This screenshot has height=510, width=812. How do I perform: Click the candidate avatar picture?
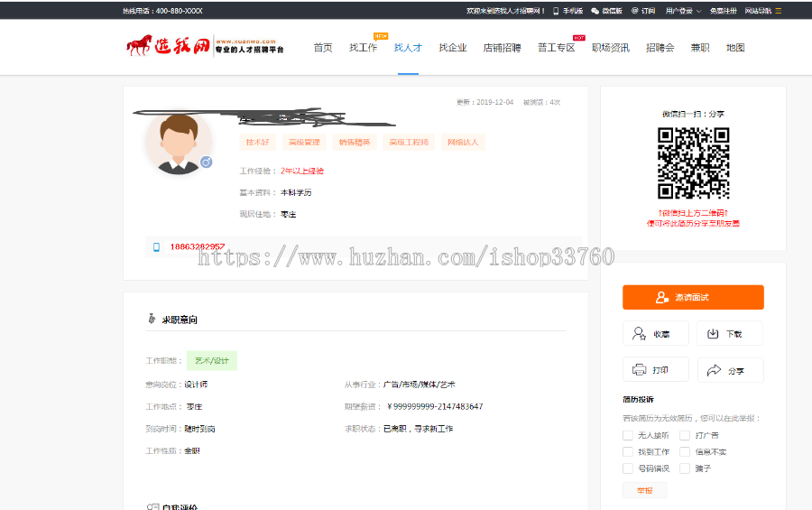click(x=178, y=143)
